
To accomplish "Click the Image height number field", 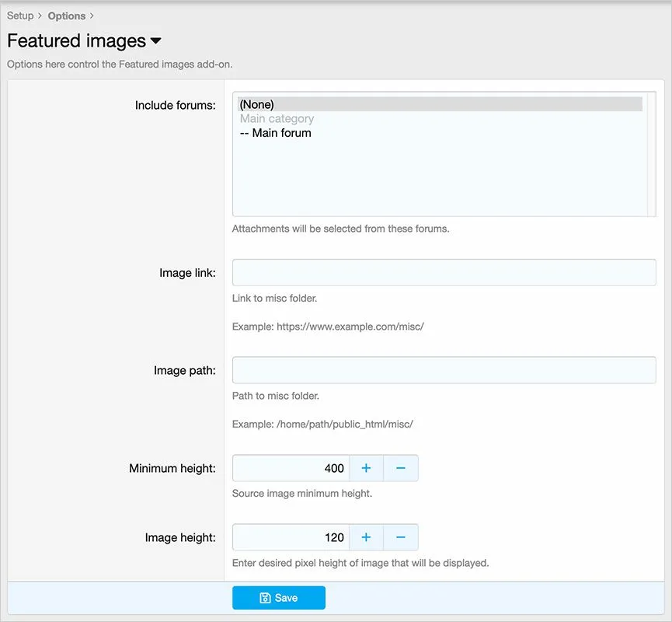I will pyautogui.click(x=291, y=537).
